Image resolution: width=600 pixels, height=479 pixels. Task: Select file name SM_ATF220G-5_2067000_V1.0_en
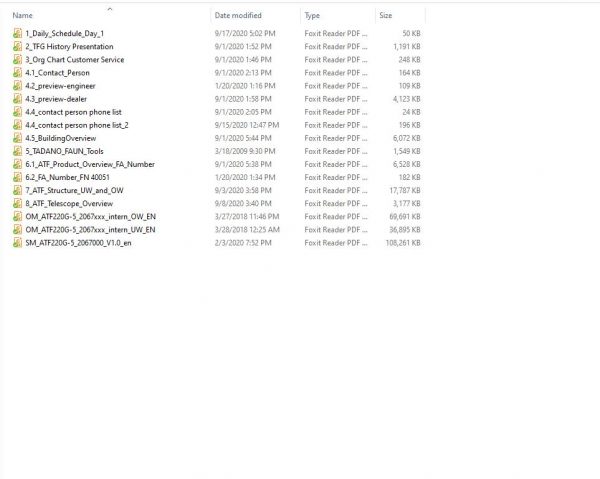pos(78,243)
